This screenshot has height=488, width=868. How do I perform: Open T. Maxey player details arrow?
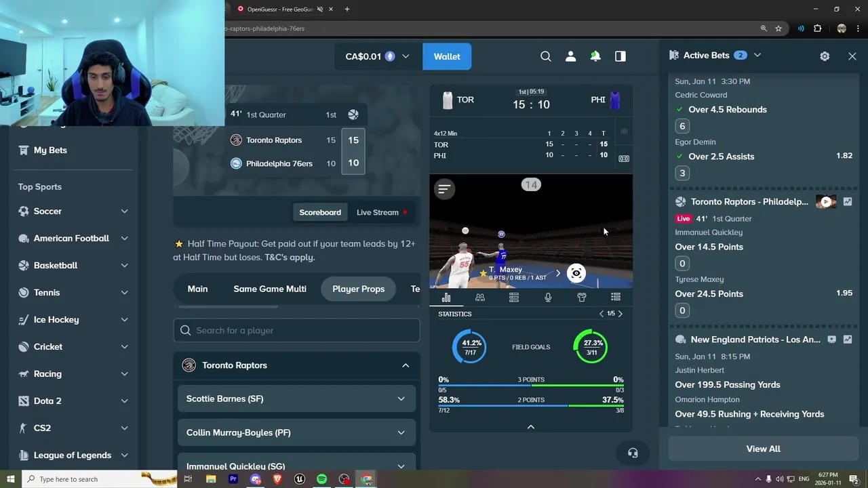tap(557, 273)
